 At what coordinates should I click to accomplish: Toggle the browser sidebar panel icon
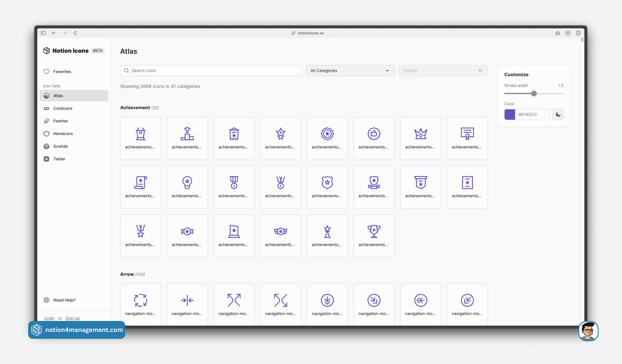pyautogui.click(x=43, y=33)
